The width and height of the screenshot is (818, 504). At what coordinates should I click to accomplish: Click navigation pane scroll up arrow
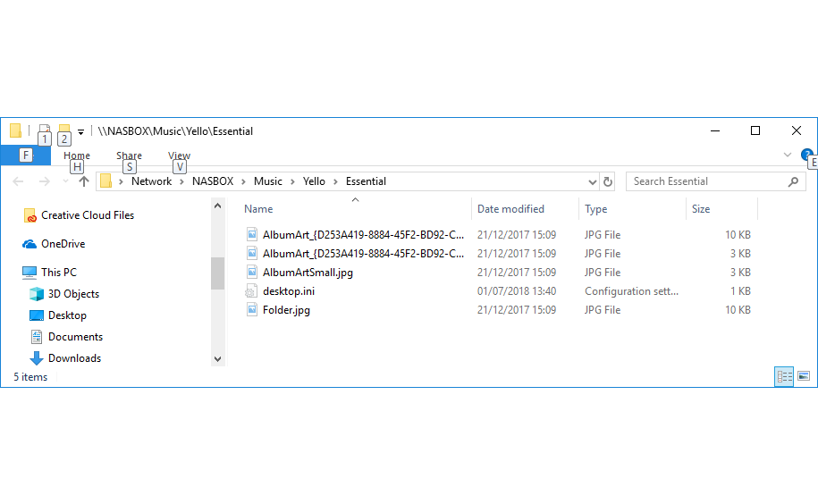coord(217,206)
